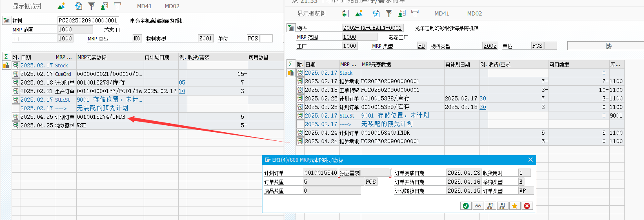Image resolution: width=644 pixels, height=220 pixels.
Task: Cancel dialog with the red X button
Action: (x=527, y=206)
